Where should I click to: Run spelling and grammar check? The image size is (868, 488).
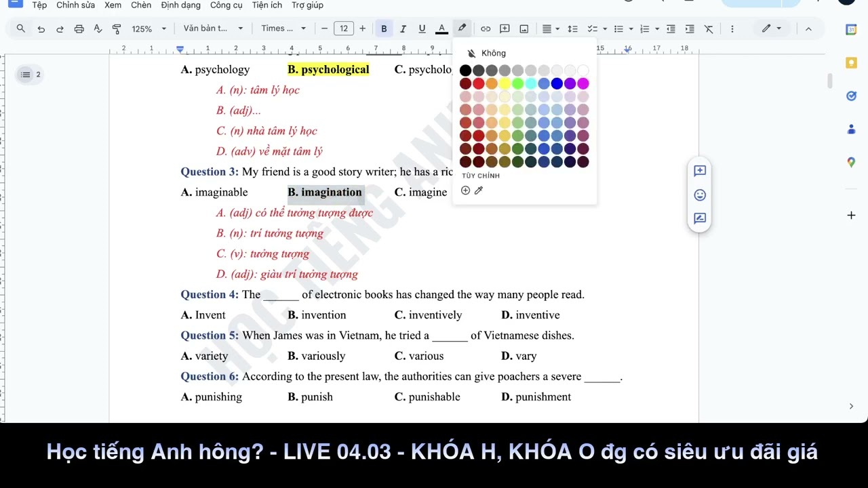98,28
